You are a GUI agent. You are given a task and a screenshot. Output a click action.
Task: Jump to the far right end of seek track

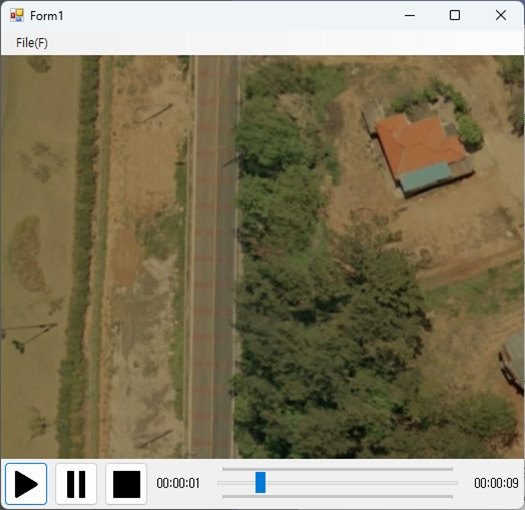(455, 483)
